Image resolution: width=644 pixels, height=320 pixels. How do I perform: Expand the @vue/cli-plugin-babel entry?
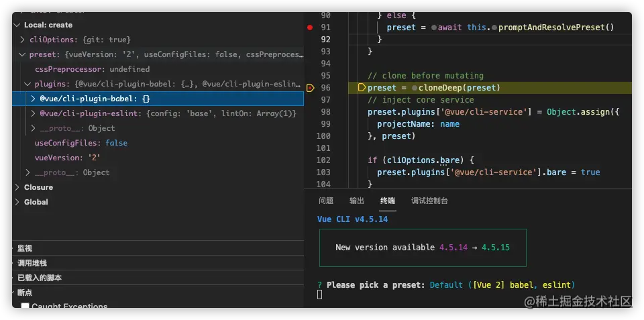coord(34,99)
